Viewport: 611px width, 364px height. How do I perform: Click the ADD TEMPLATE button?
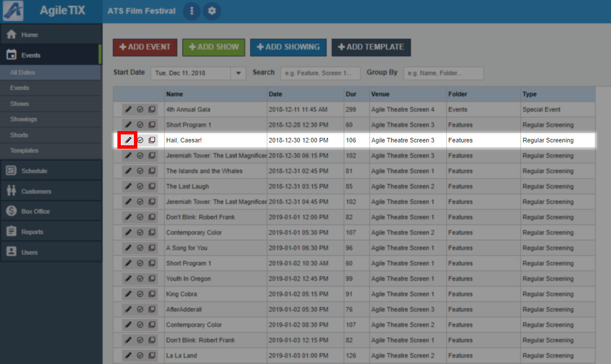pyautogui.click(x=371, y=47)
